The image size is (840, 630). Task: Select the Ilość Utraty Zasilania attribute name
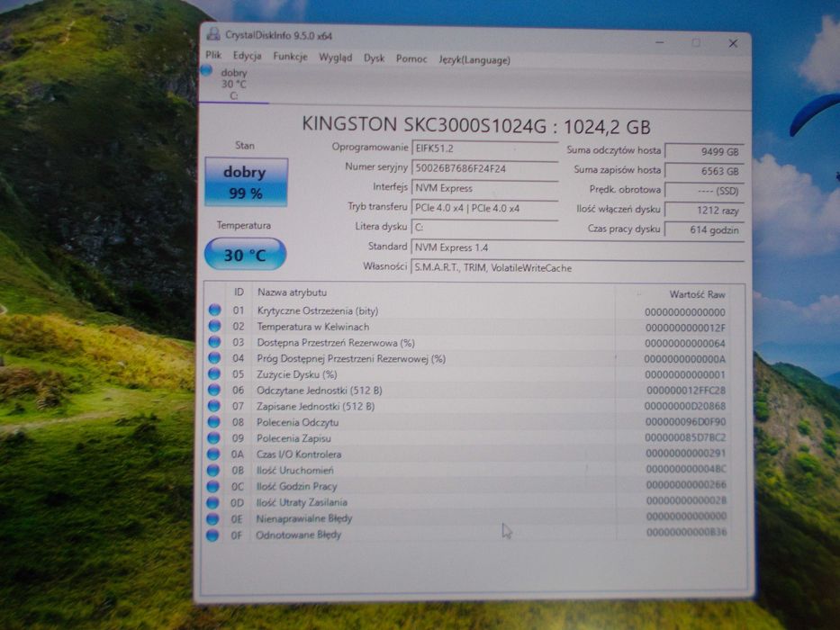[301, 502]
